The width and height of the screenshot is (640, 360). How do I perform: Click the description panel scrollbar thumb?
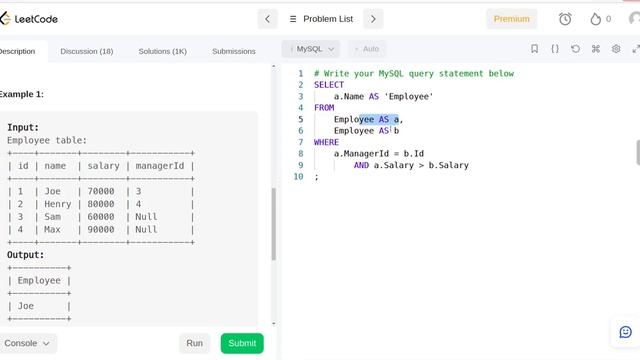(273, 224)
